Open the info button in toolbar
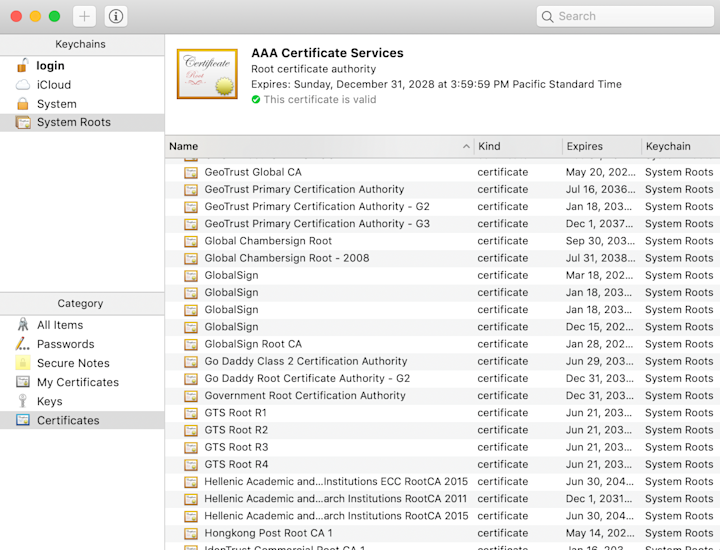 116,17
